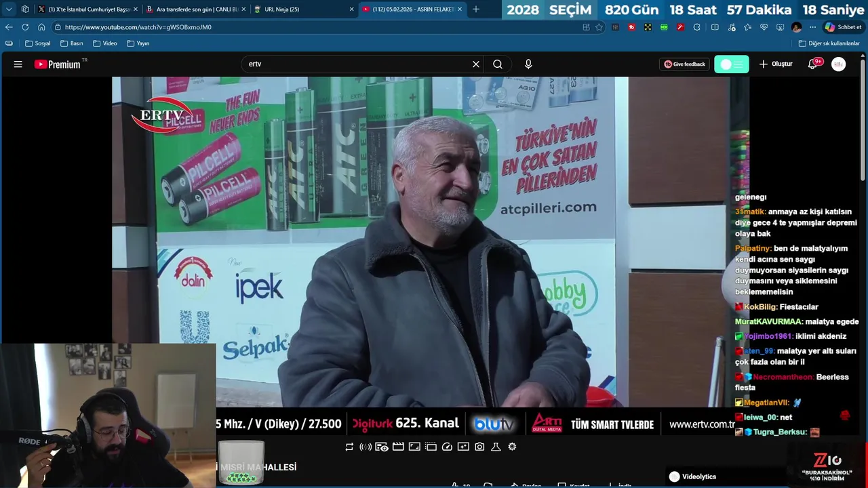This screenshot has height=488, width=868.
Task: Open browser settings ellipsis menu
Action: coord(812,27)
